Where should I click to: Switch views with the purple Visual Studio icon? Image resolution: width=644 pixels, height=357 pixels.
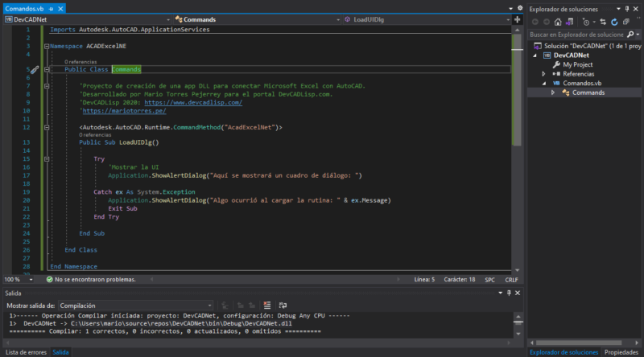pyautogui.click(x=569, y=22)
